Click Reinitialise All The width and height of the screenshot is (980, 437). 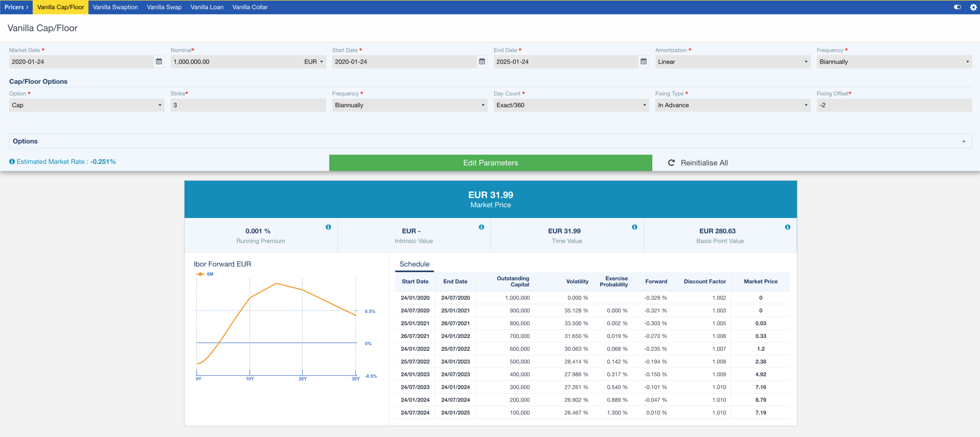point(698,163)
